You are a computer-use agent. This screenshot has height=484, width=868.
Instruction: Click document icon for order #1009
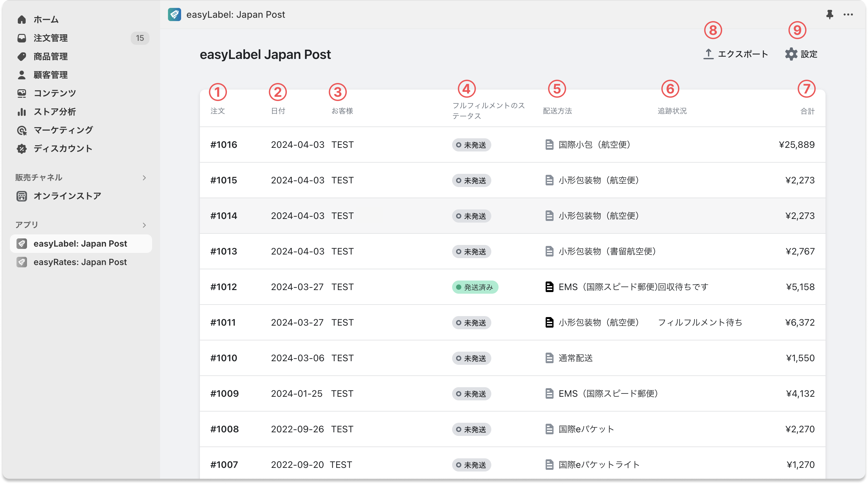(x=549, y=394)
